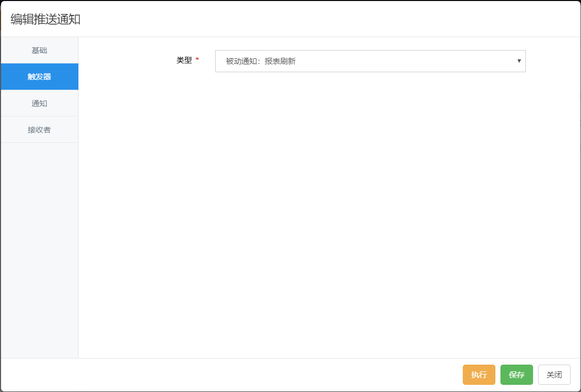Image resolution: width=581 pixels, height=392 pixels.
Task: Switch to the 基础 tab
Action: (39, 51)
